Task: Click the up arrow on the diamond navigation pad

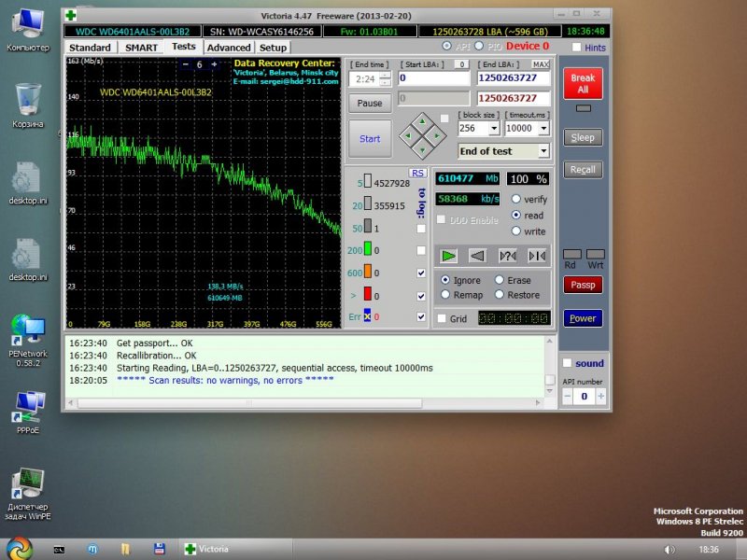Action: 423,122
